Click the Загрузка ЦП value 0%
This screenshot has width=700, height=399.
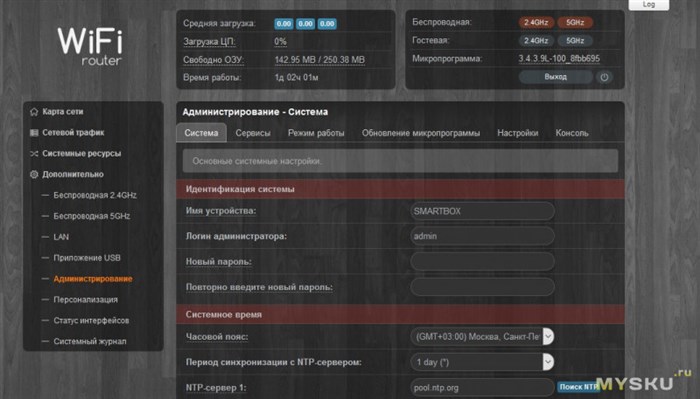click(x=280, y=42)
